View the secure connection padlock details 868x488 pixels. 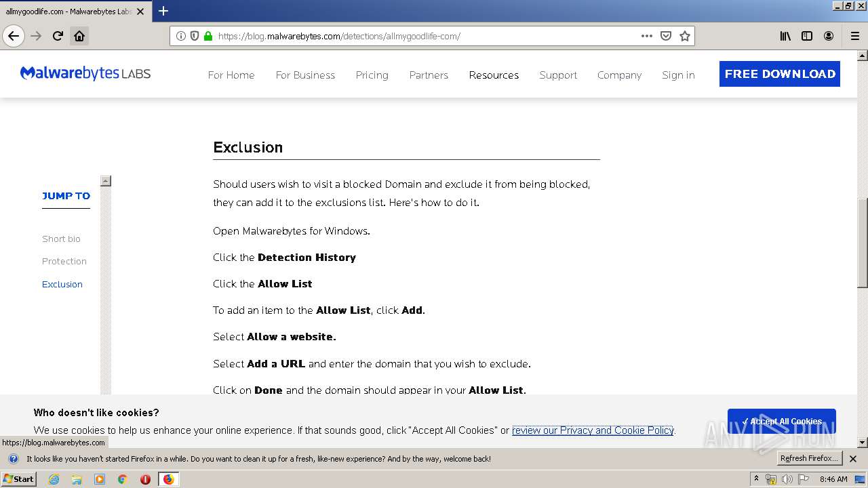(208, 36)
